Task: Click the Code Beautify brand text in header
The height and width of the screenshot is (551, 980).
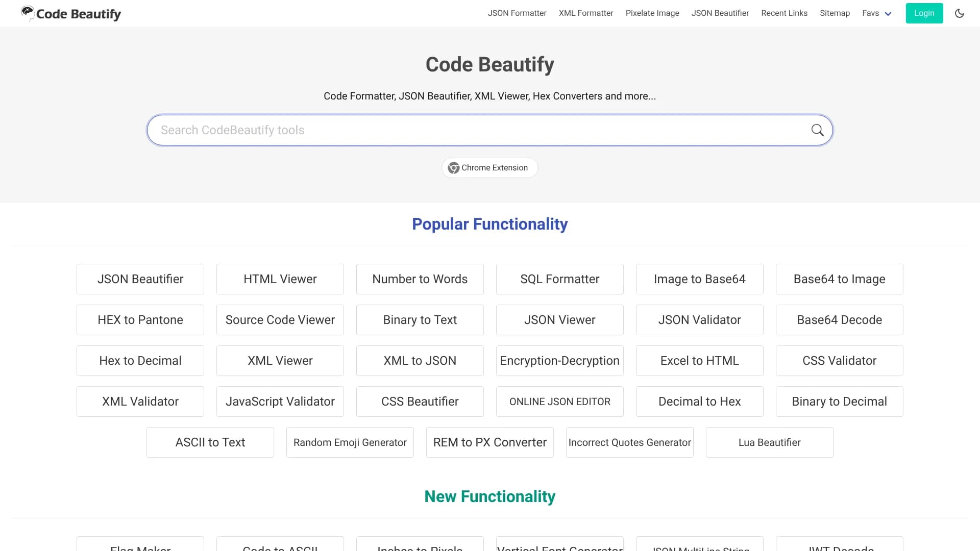Action: 79,14
